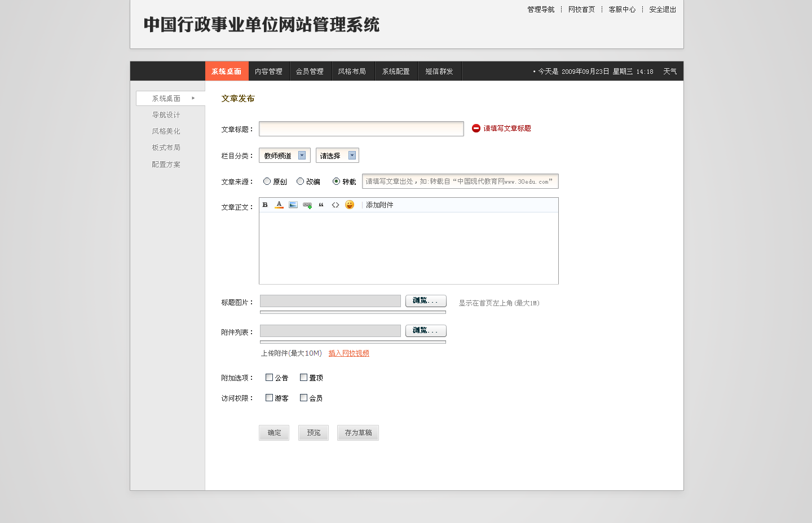Toggle bold in article editor toolbar
The height and width of the screenshot is (523, 812).
point(265,205)
